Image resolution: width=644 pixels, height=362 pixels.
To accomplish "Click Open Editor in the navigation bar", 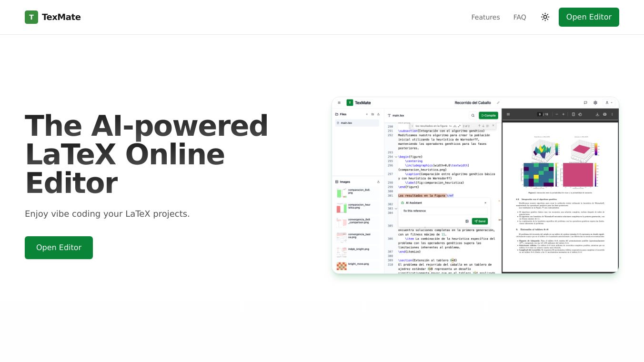I will tap(589, 17).
